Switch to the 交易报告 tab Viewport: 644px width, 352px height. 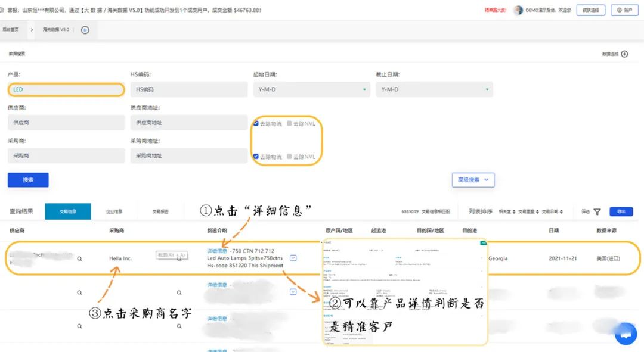[160, 211]
